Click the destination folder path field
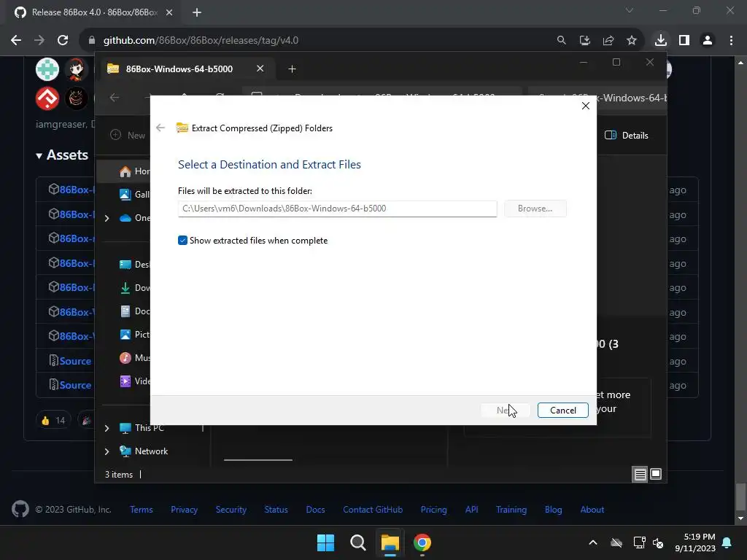Screen dimensions: 747x560 [337, 209]
